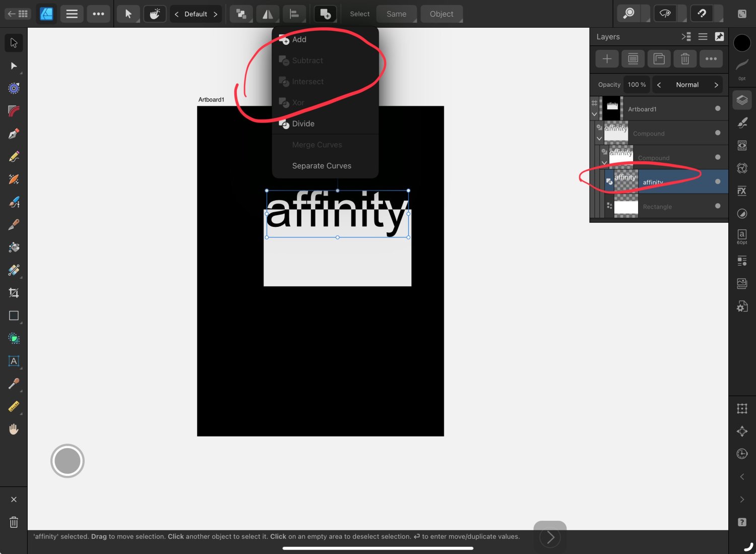
Task: Select the Corner tool
Action: [x=14, y=111]
